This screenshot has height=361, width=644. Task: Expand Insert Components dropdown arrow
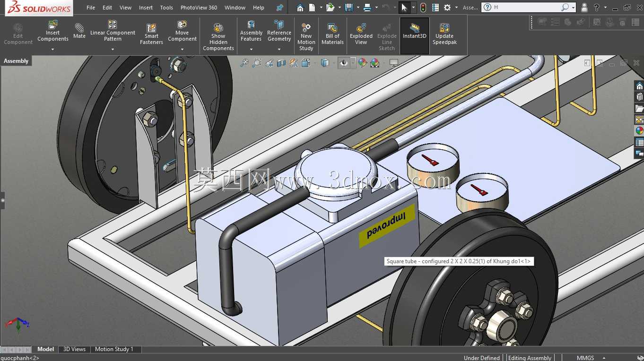(53, 49)
